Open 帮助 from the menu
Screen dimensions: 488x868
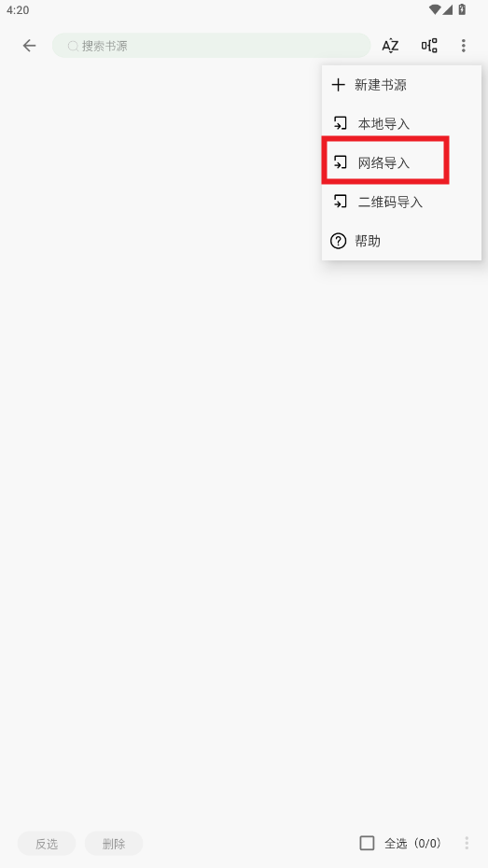click(x=401, y=241)
